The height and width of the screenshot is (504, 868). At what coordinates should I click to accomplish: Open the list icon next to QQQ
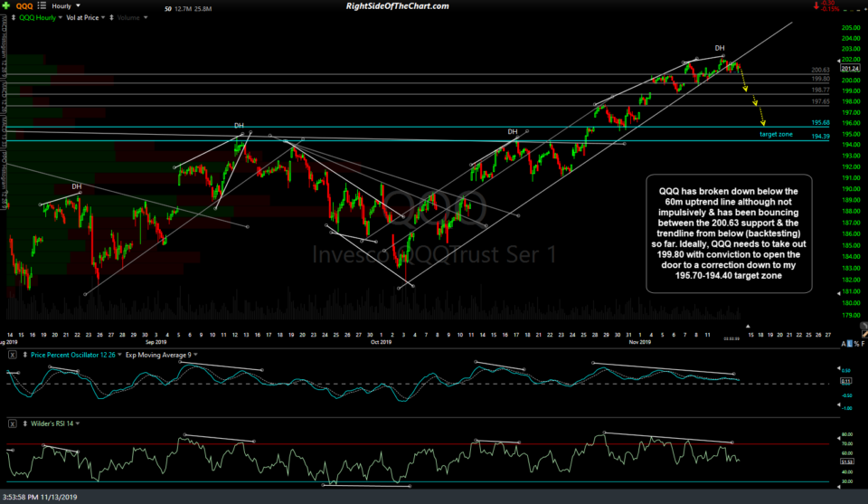click(42, 5)
